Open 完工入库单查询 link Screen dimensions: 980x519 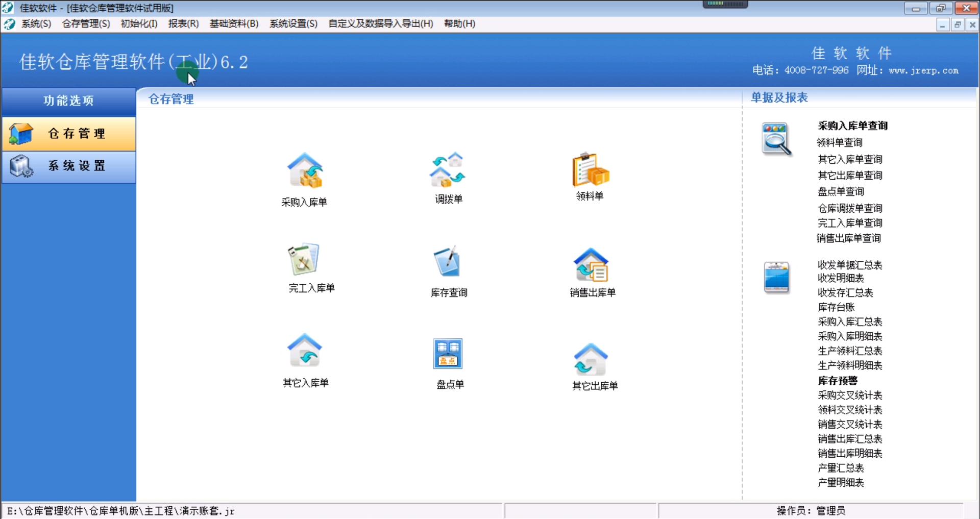coord(850,223)
